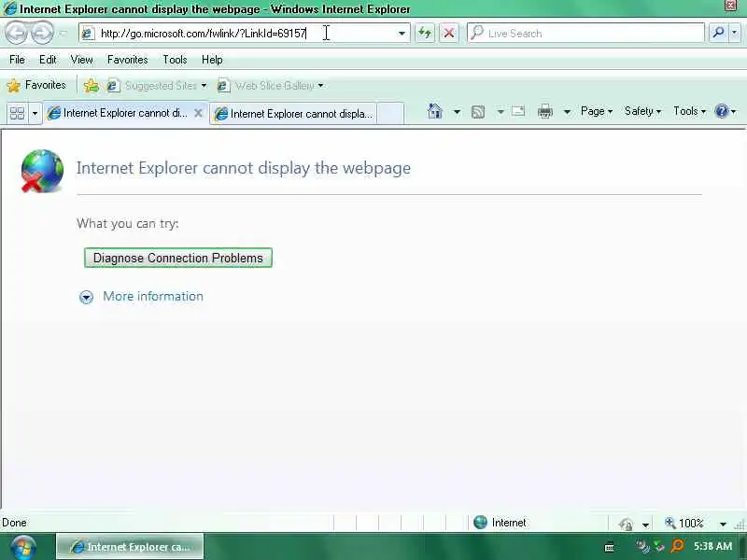Click the More information link

tap(153, 296)
